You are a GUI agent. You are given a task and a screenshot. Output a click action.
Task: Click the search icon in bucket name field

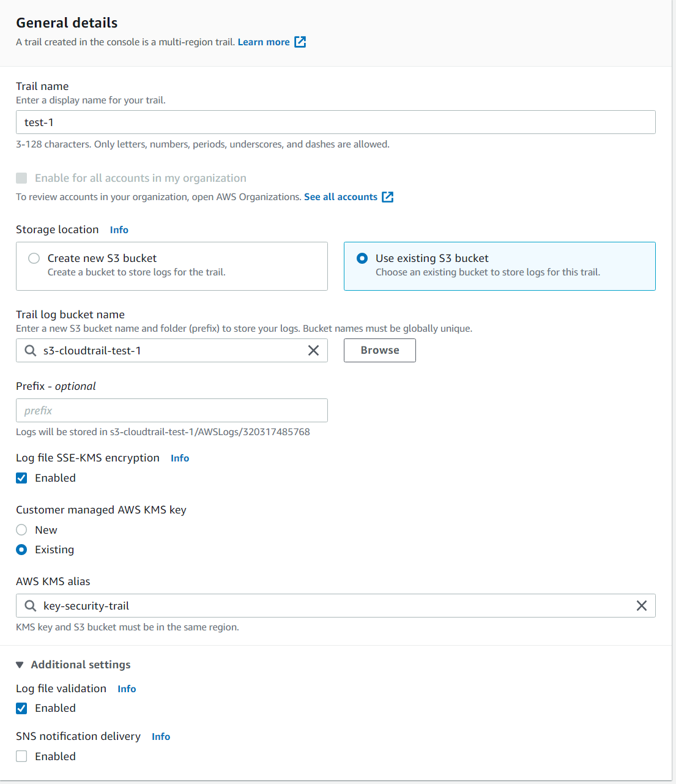30,351
